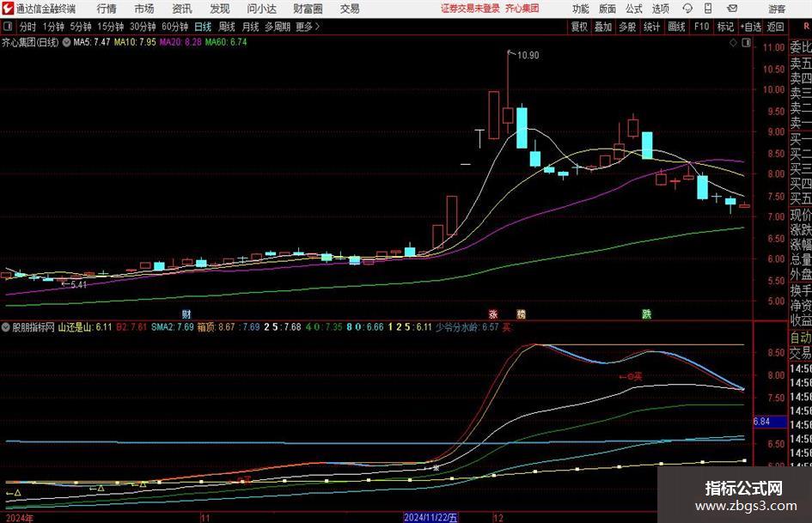Viewport: 812px width, 523px height.
Task: Click the 齐心集团 stock name in title bar
Action: 522,9
